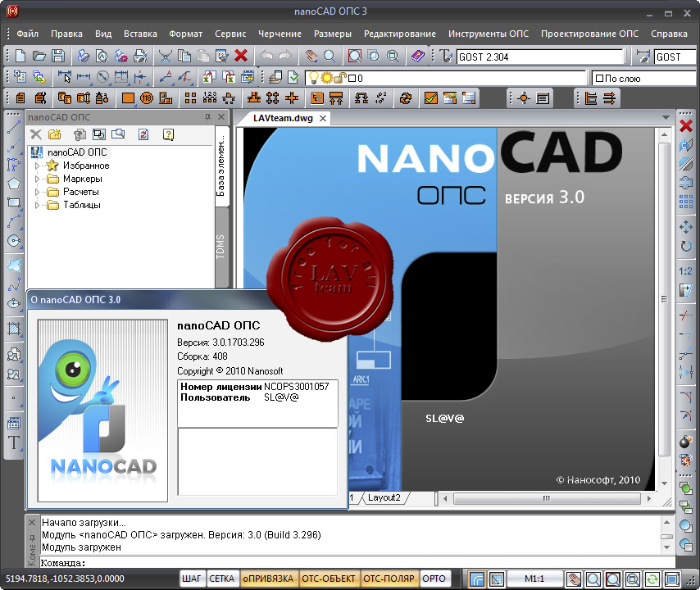The width and height of the screenshot is (700, 590).
Task: Toggle ОТС-ОБЪЕКТ object tracking
Action: (329, 579)
